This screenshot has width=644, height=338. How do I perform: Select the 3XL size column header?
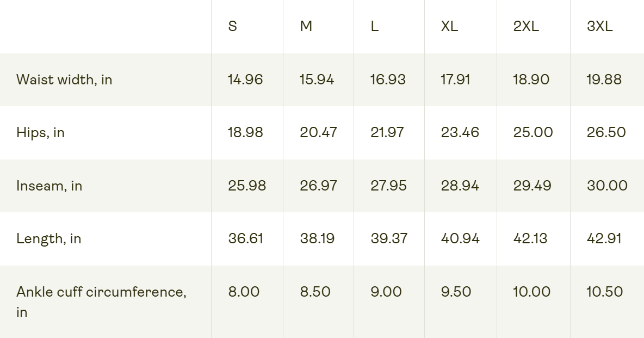tap(599, 26)
